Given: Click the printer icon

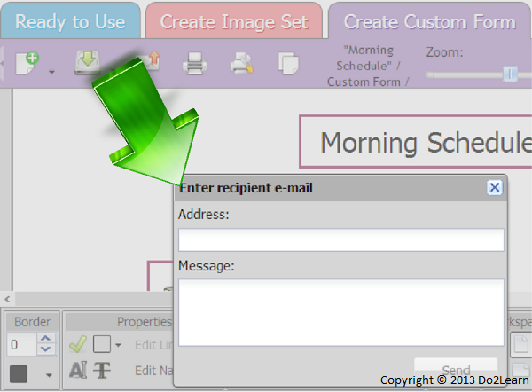Looking at the screenshot, I should [x=194, y=63].
